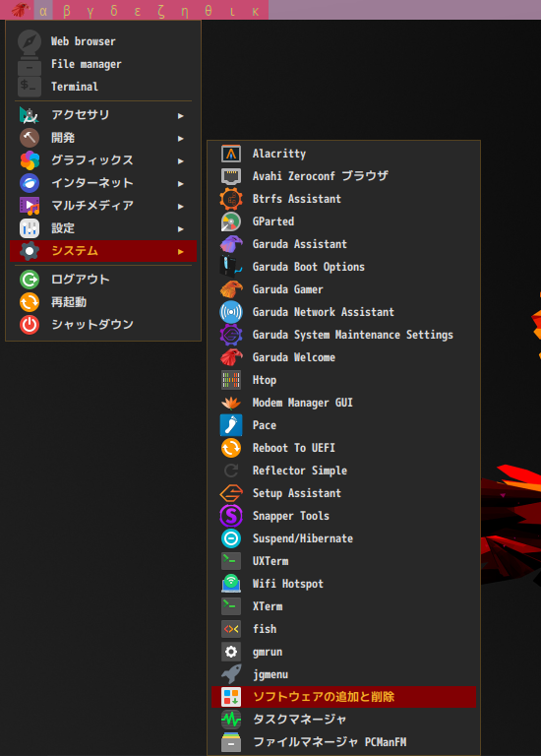
Task: Click the Garuda Gamer icon
Action: pos(231,289)
